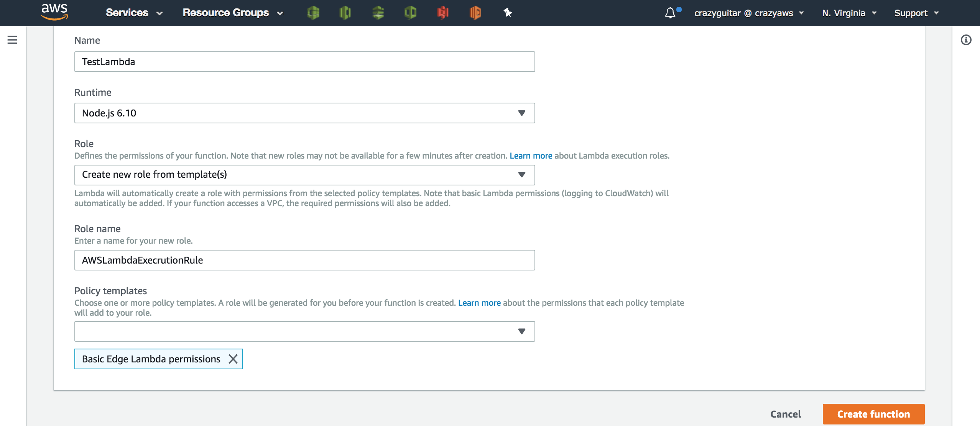Viewport: 980px width, 426px height.
Task: Click the info circle icon at right
Action: pos(966,40)
